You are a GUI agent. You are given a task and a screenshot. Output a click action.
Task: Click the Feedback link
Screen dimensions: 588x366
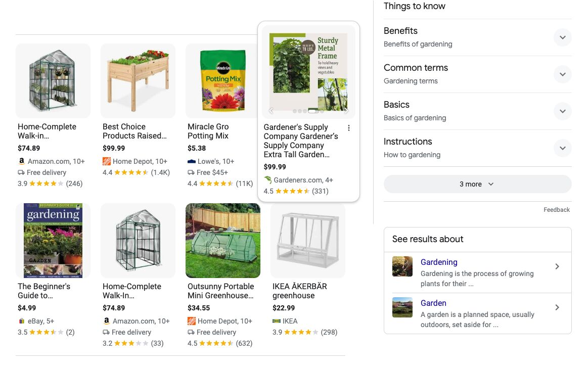[x=556, y=209]
